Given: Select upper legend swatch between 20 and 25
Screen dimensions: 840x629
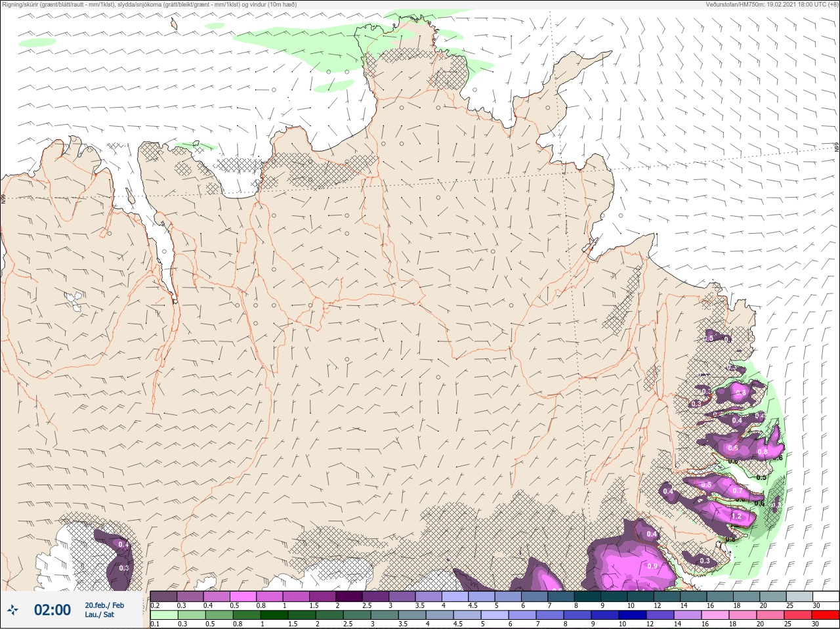Looking at the screenshot, I should pos(773,596).
